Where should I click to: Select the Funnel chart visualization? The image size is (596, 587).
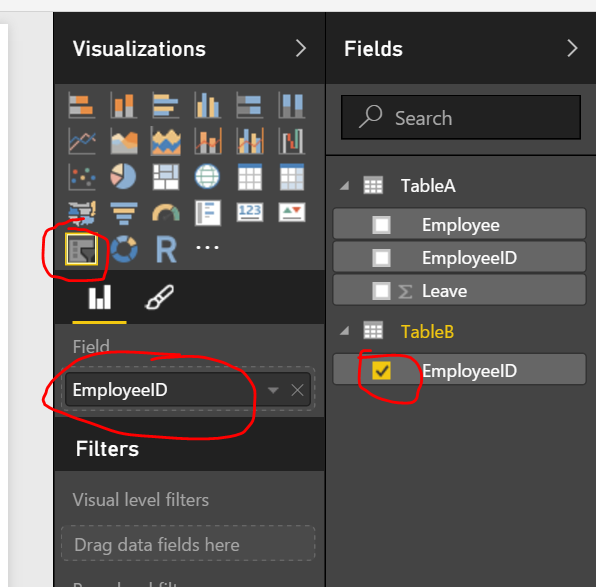coord(124,213)
